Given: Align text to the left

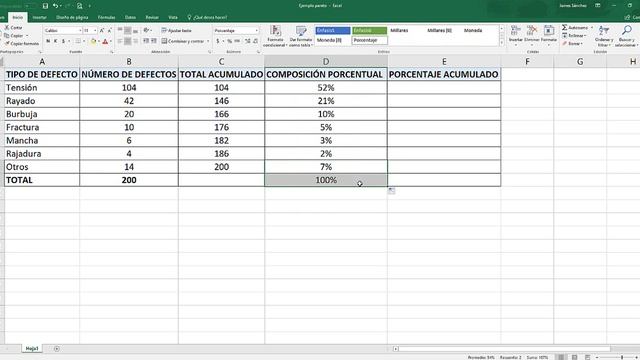Looking at the screenshot, I should click(x=120, y=41).
